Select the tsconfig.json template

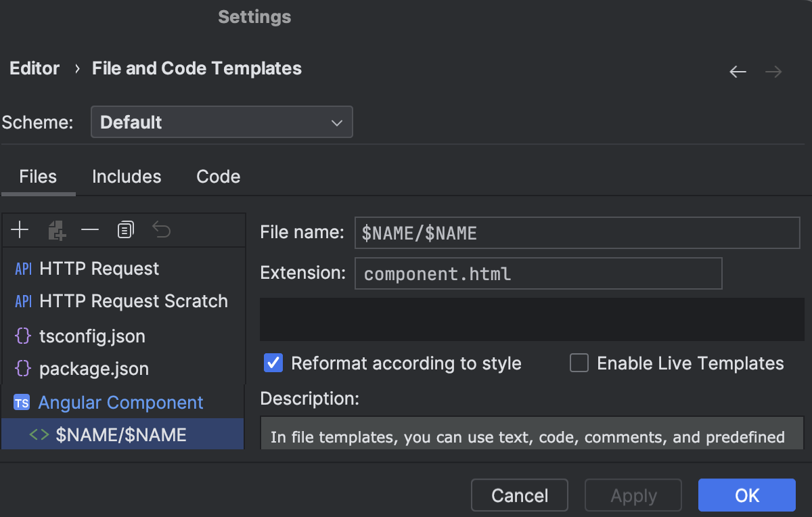point(92,336)
